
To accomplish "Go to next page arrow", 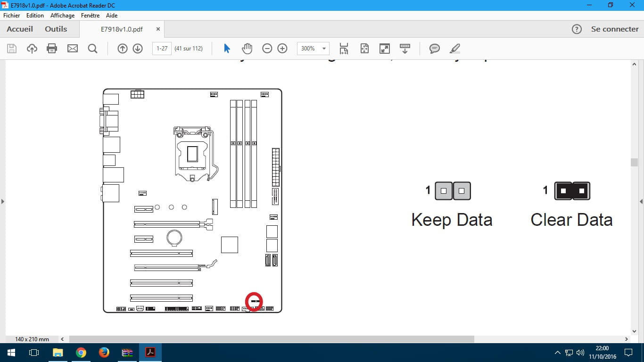I will pos(138,49).
